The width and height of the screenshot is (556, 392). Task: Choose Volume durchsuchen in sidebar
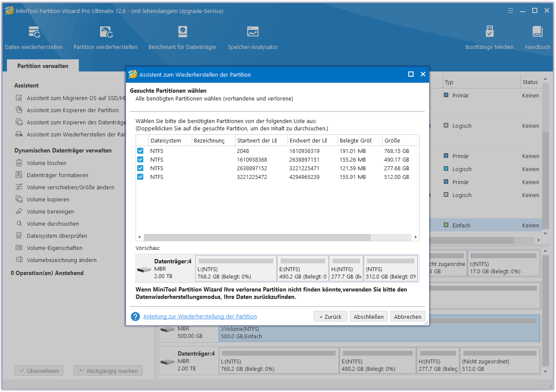tap(52, 224)
